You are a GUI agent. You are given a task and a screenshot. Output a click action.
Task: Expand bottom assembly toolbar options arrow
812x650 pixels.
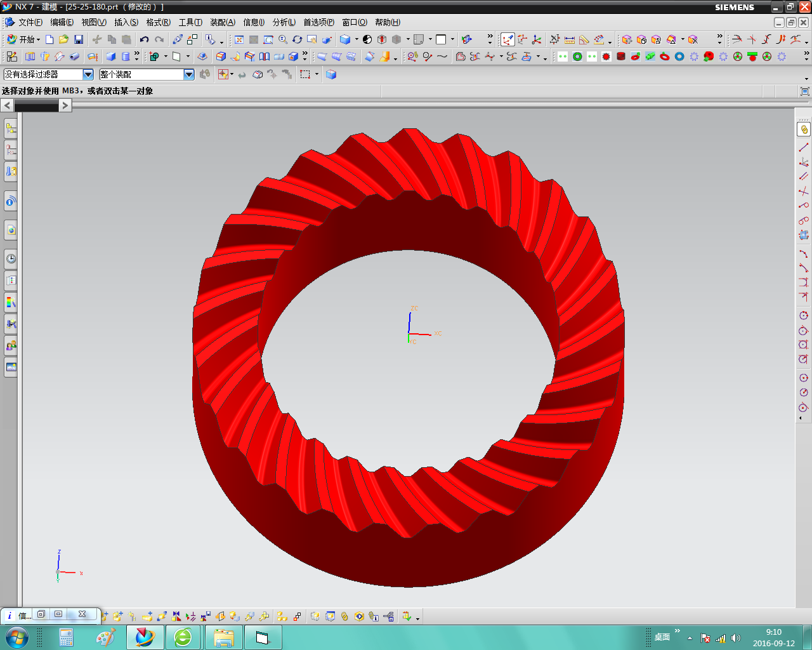(417, 618)
